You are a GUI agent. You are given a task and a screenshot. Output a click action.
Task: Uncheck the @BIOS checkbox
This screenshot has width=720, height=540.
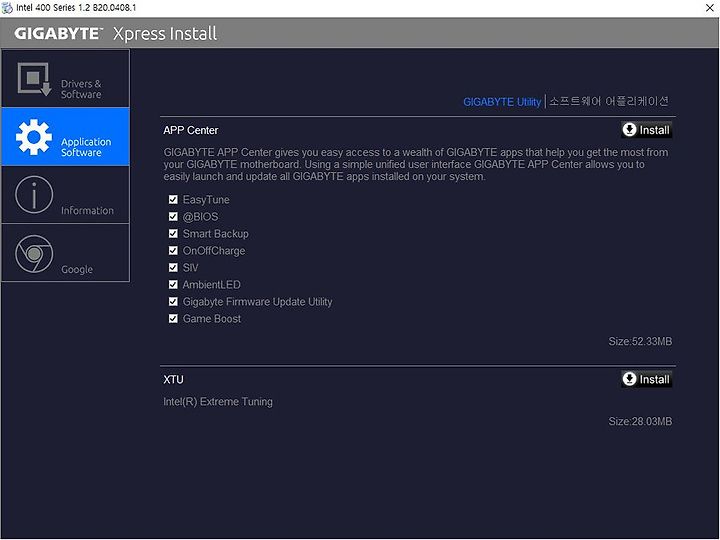(173, 216)
